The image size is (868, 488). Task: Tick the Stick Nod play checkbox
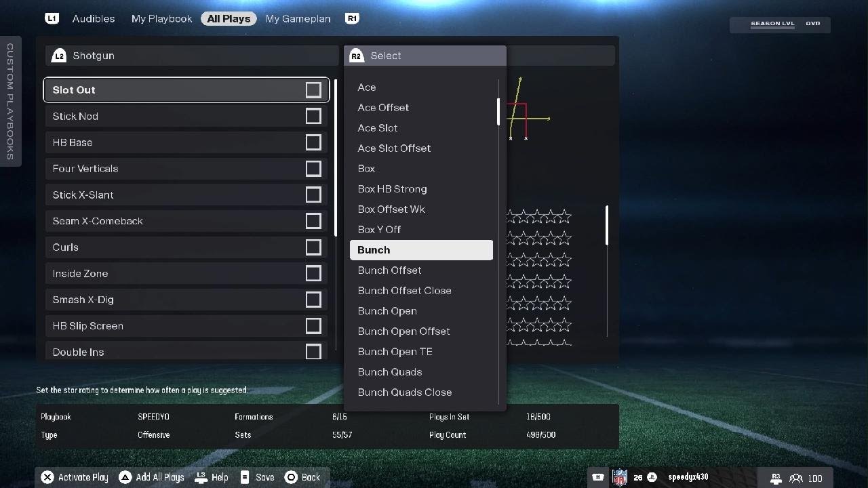[313, 116]
